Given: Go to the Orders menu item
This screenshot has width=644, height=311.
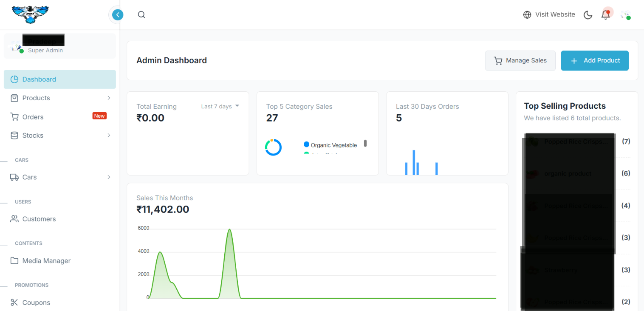Looking at the screenshot, I should (33, 117).
